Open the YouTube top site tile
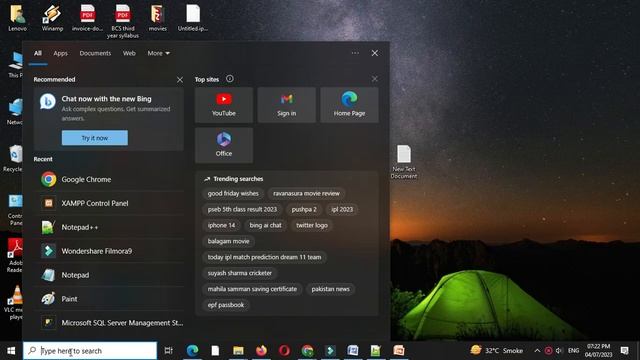The image size is (640, 360). (224, 105)
